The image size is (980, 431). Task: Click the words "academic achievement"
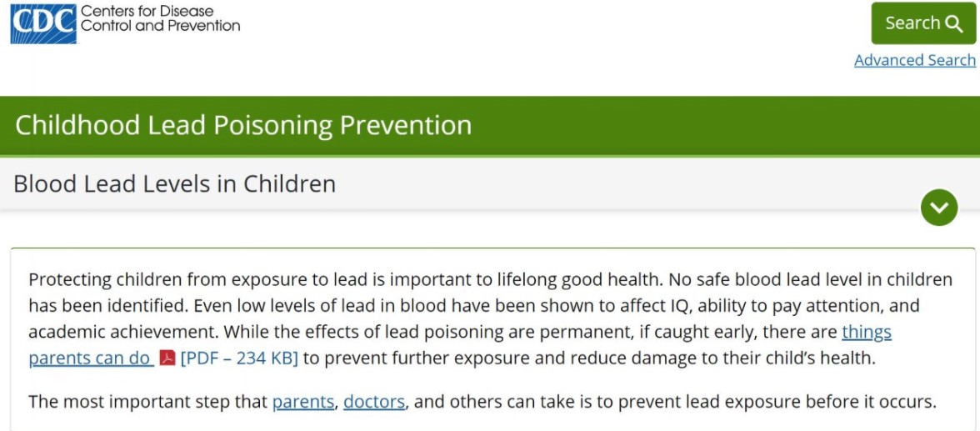tap(122, 332)
